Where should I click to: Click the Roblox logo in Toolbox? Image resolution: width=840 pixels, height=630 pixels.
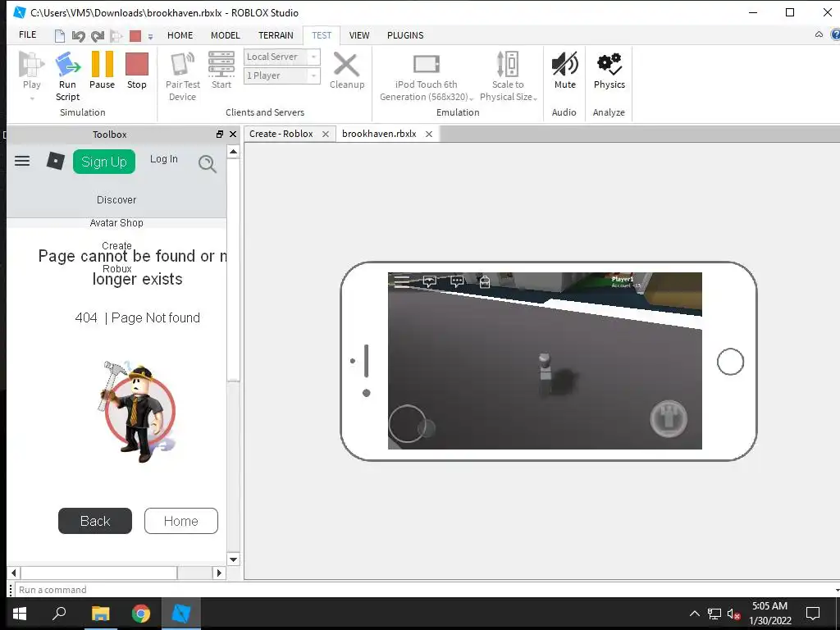pos(56,161)
